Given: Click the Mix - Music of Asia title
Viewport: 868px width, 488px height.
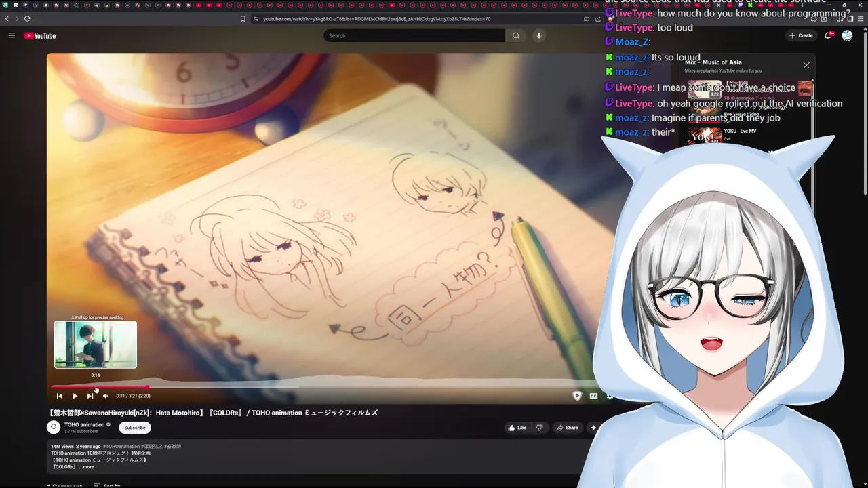Looking at the screenshot, I should pyautogui.click(x=713, y=62).
